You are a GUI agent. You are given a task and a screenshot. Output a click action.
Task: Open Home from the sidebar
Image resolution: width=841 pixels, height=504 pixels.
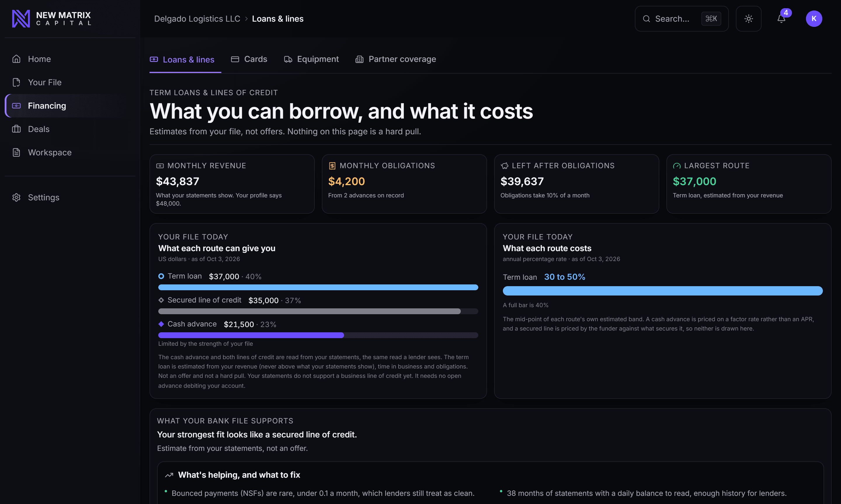tap(70, 59)
